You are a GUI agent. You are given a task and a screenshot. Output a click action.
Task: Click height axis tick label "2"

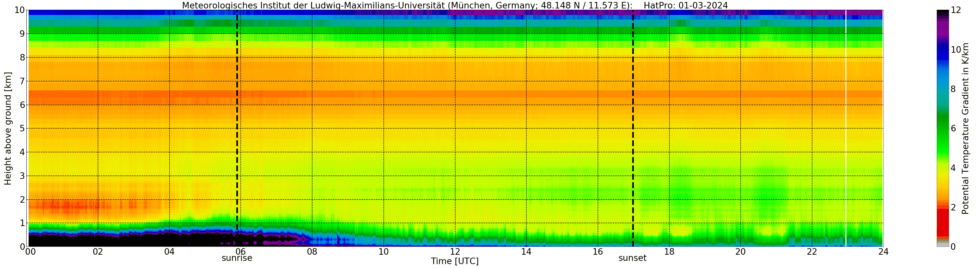tap(22, 199)
